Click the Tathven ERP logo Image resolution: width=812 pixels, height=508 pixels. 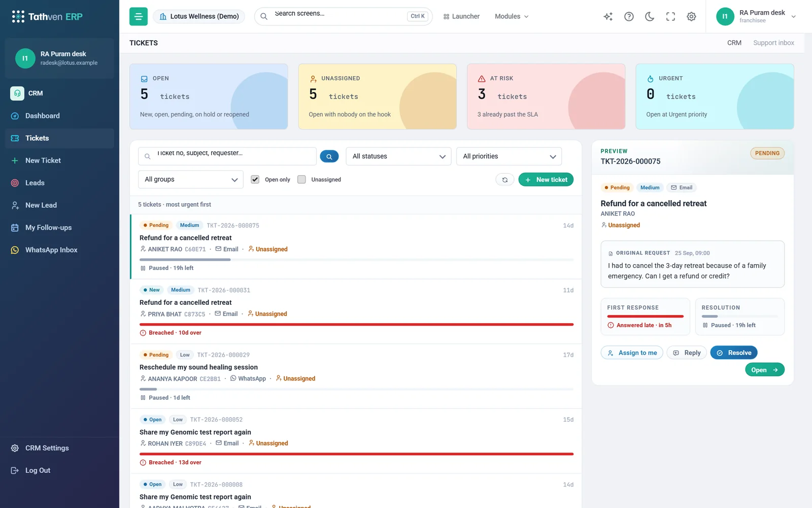tap(48, 17)
